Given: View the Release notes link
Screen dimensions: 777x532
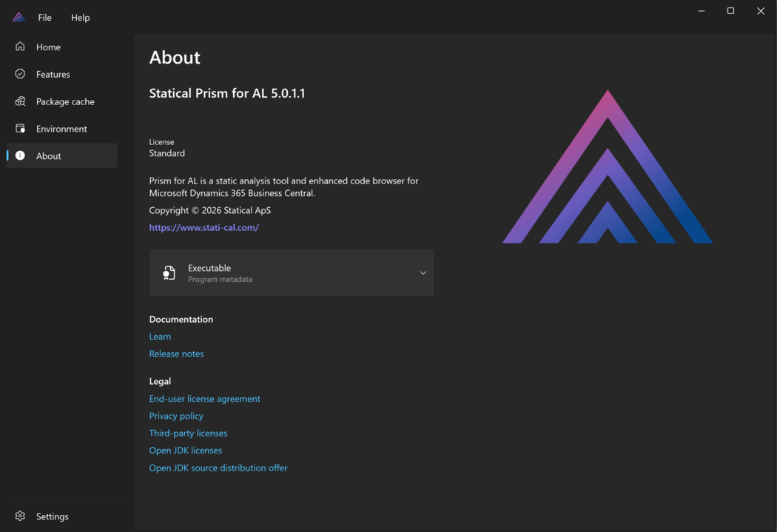Looking at the screenshot, I should pos(176,354).
